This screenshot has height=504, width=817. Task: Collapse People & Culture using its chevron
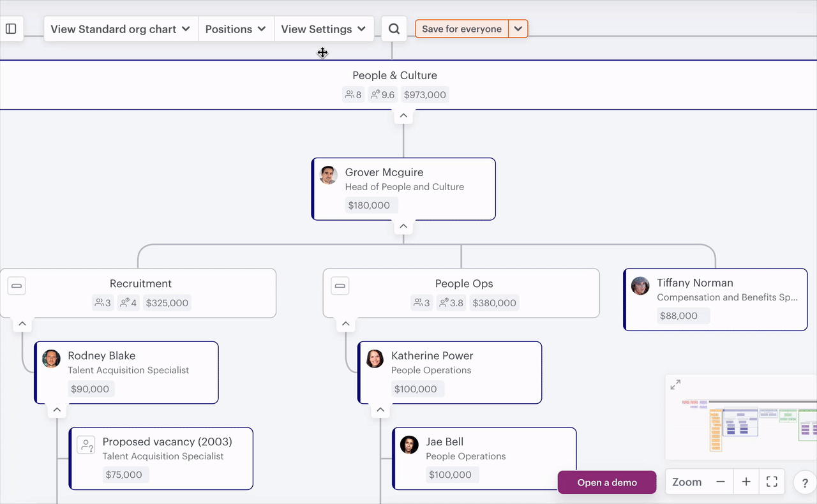[x=403, y=115]
